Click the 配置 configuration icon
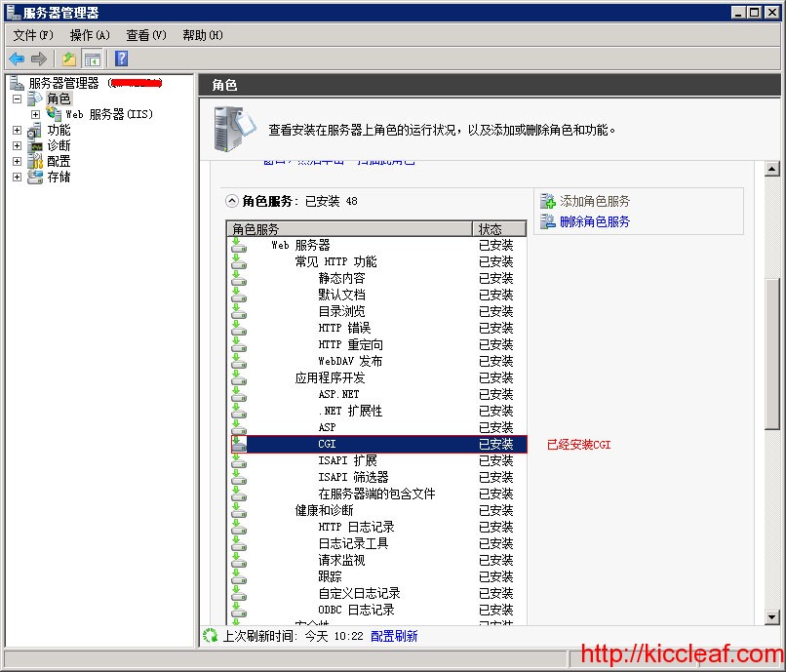Screen dimensions: 786x672 pos(35,161)
